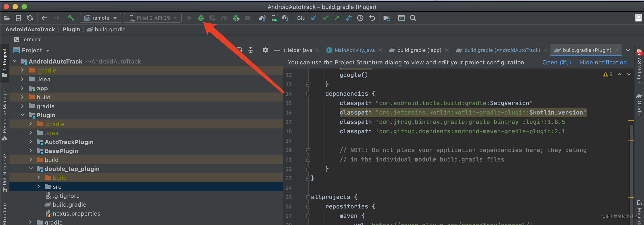Screen dimensions: 644x225
Task: Open the Device Manager icon
Action: [x=274, y=18]
